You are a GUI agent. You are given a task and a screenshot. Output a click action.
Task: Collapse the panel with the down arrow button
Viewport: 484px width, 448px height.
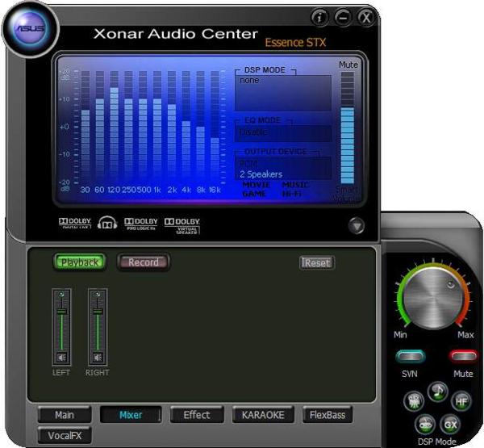357,226
